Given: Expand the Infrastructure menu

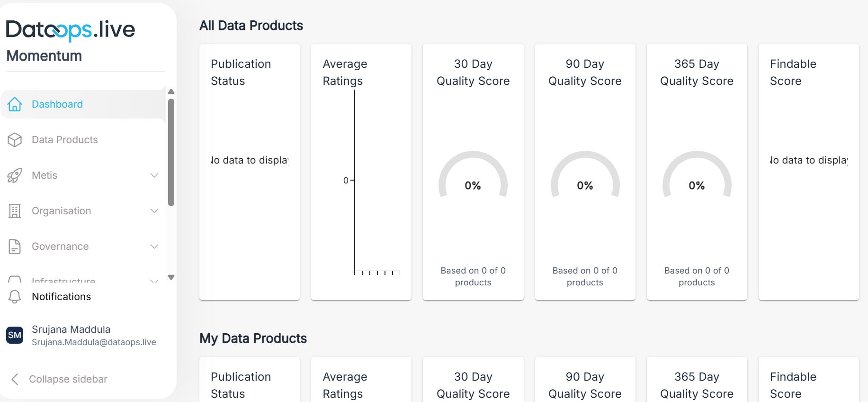Looking at the screenshot, I should click(x=154, y=282).
